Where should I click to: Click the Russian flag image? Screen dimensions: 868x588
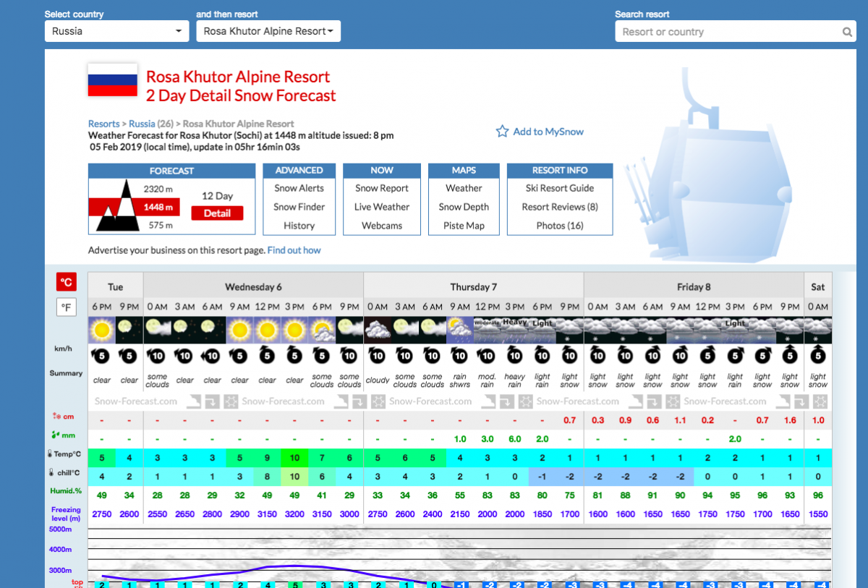pyautogui.click(x=112, y=80)
